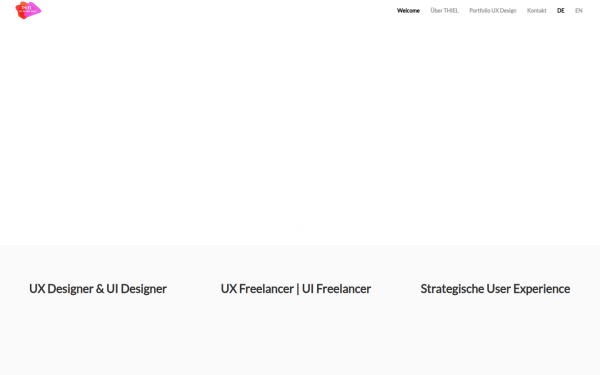The width and height of the screenshot is (600, 375).
Task: Choose English with the EN link
Action: [579, 11]
